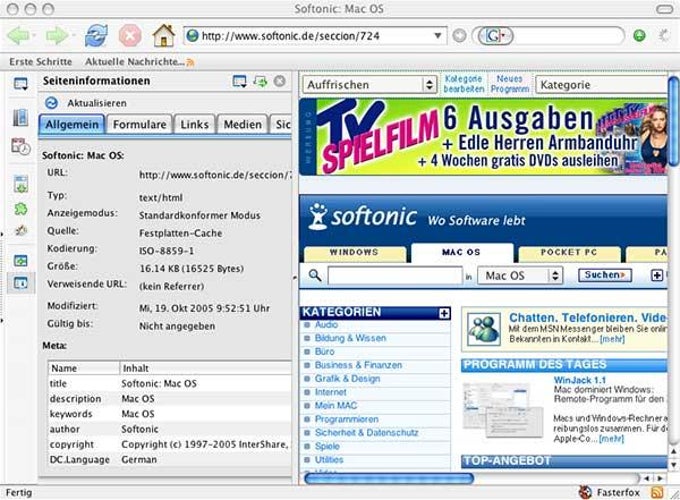Open the POCKET PC tab on softonic
Screen dimensions: 680x500
[569, 253]
